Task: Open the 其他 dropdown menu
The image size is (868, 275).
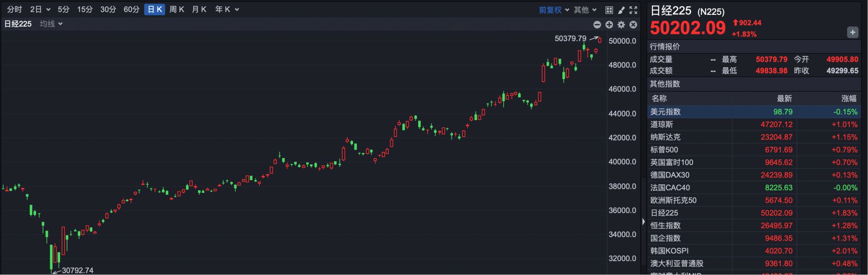Action: pos(585,10)
